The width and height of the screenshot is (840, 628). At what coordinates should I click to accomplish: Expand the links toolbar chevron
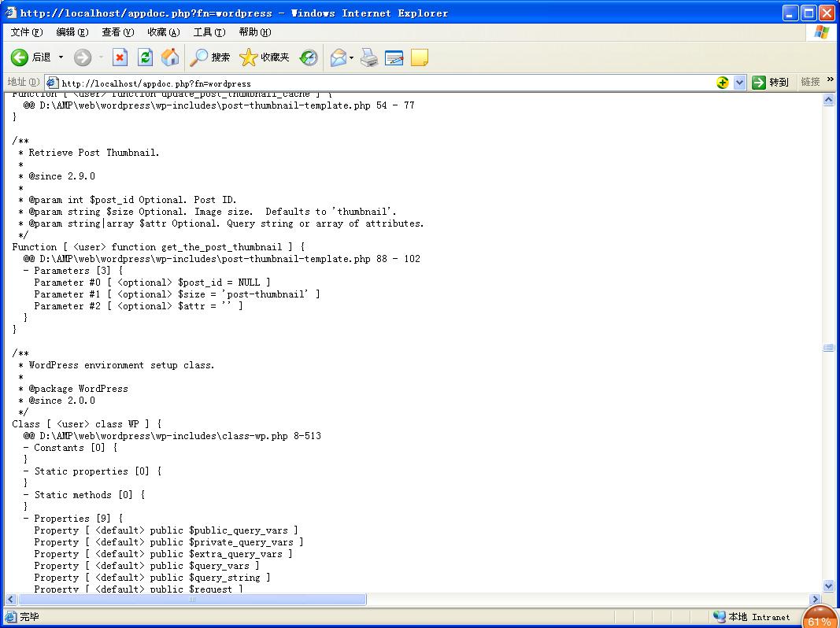[x=831, y=79]
